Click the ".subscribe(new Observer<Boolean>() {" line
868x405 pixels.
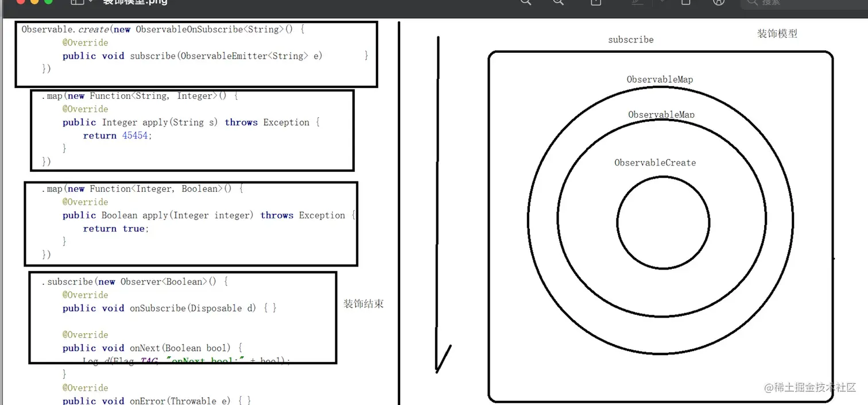tap(135, 282)
